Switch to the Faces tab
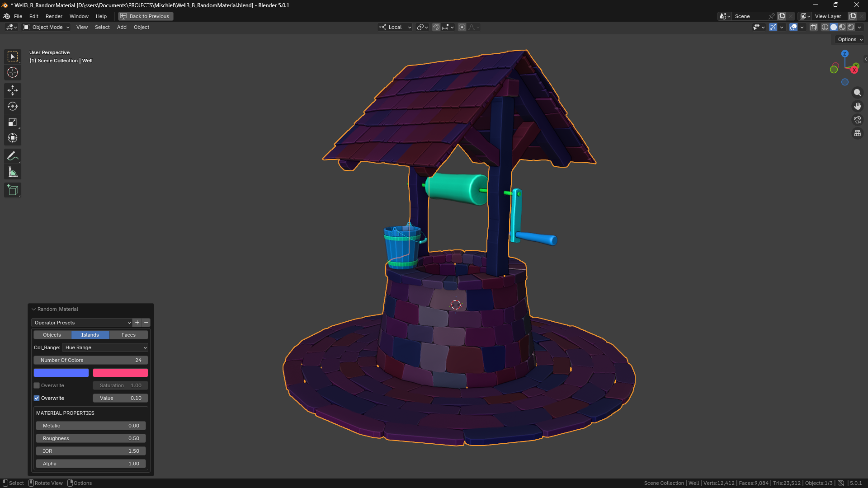Screen dimensions: 868x488 pyautogui.click(x=128, y=335)
